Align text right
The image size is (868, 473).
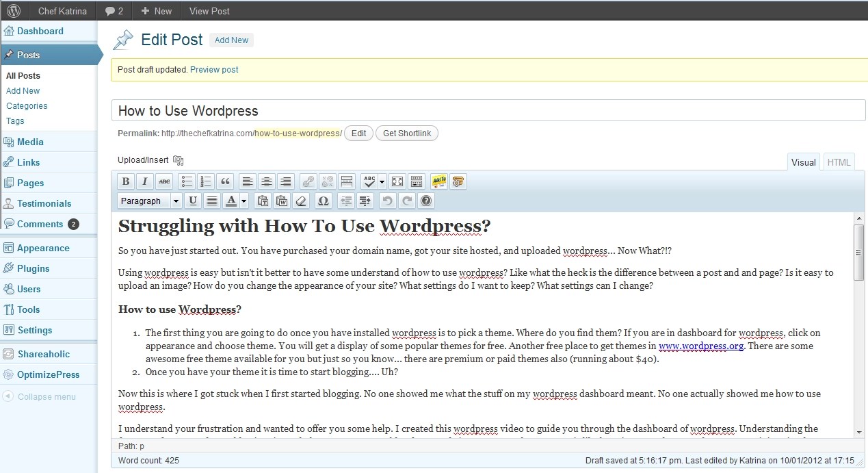point(286,181)
